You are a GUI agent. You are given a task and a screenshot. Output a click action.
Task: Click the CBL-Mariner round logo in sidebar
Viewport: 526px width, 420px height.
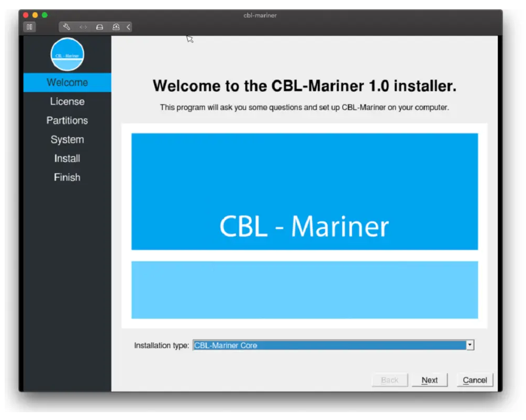pyautogui.click(x=67, y=54)
